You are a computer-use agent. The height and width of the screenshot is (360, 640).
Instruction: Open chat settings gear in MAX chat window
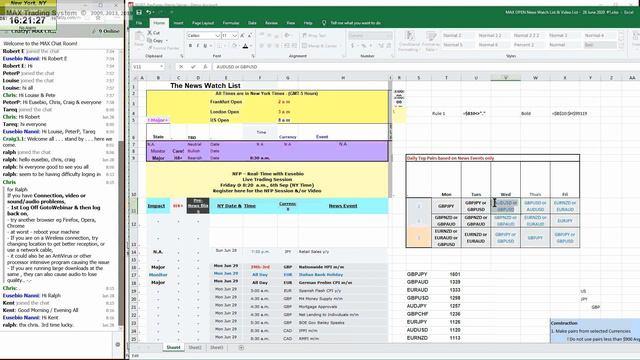118,344
